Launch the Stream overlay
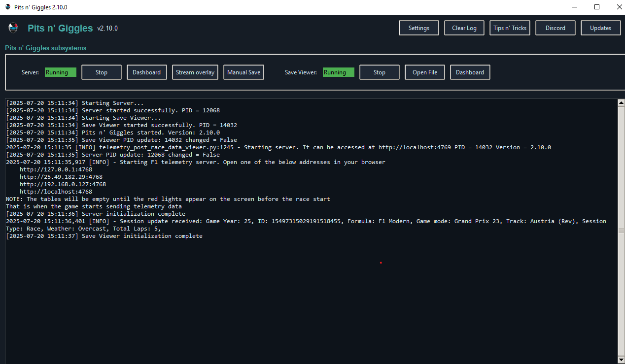Screen dimensions: 625x364 click(195, 72)
